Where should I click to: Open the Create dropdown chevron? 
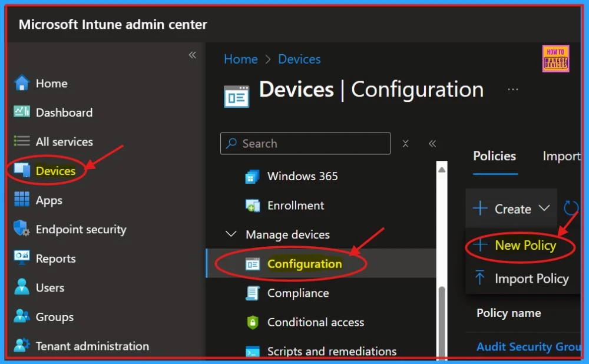coord(544,208)
